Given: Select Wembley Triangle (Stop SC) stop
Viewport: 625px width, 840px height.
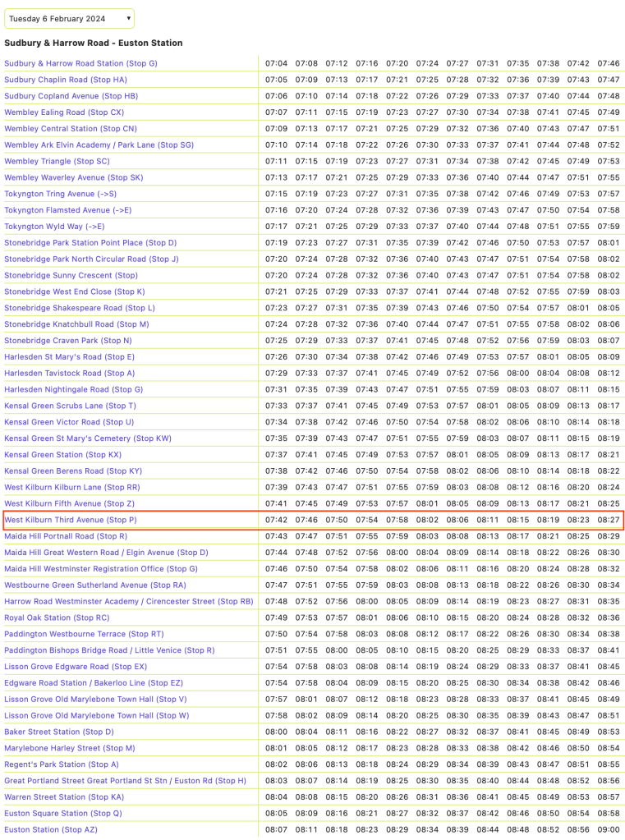Looking at the screenshot, I should click(57, 162).
